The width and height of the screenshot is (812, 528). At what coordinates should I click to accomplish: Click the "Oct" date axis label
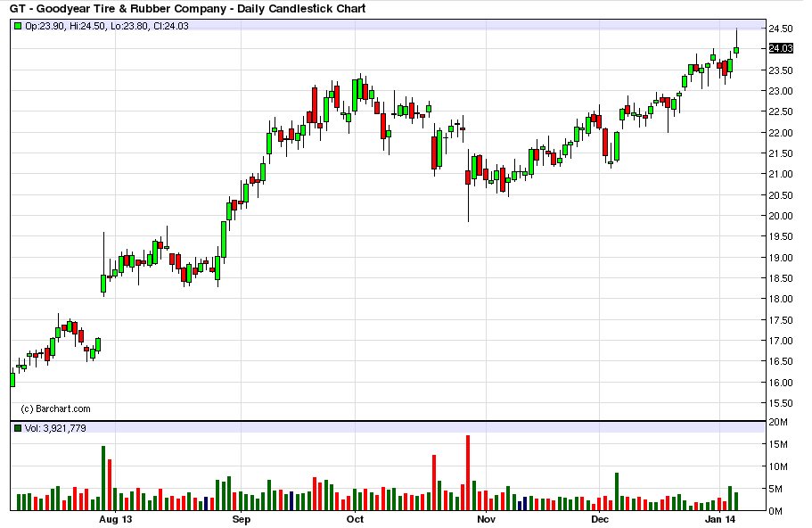[355, 519]
